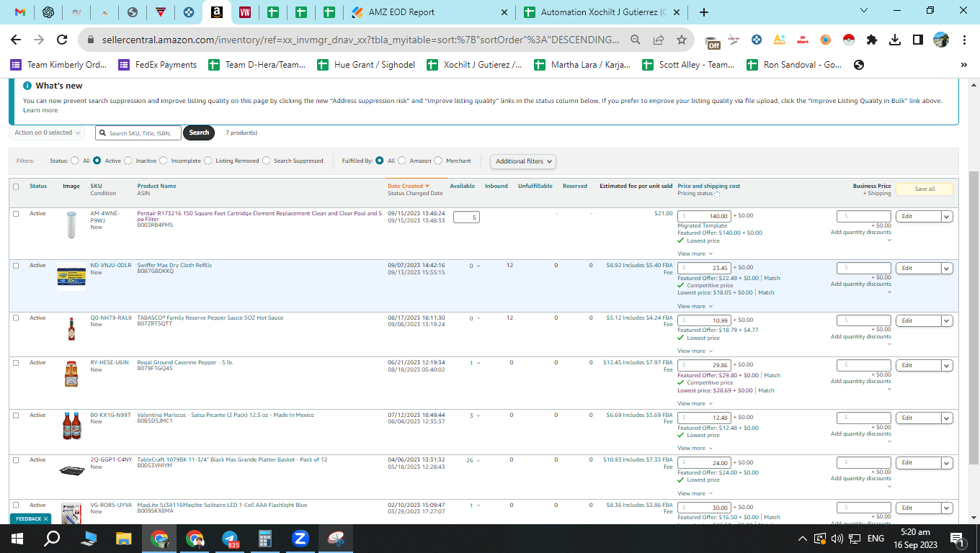Reload the Seller Central page
This screenshot has height=553, width=980.
[x=62, y=40]
